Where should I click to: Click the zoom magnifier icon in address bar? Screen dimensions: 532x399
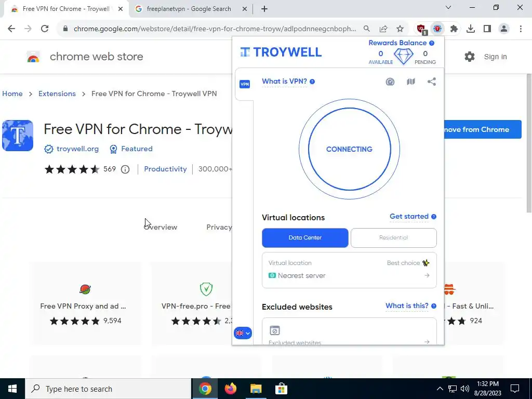point(367,29)
